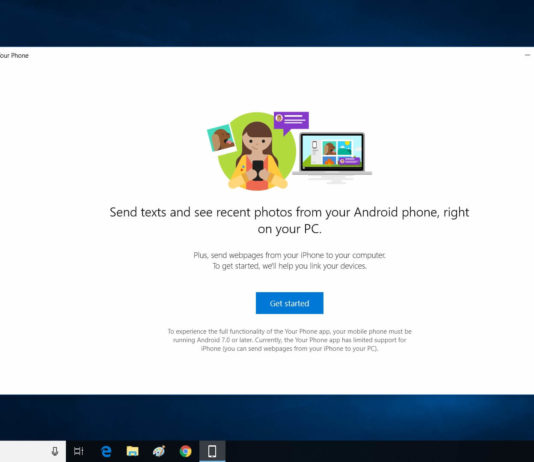Image resolution: width=534 pixels, height=462 pixels.
Task: Select the Your Phone taskbar icon
Action: pos(212,451)
